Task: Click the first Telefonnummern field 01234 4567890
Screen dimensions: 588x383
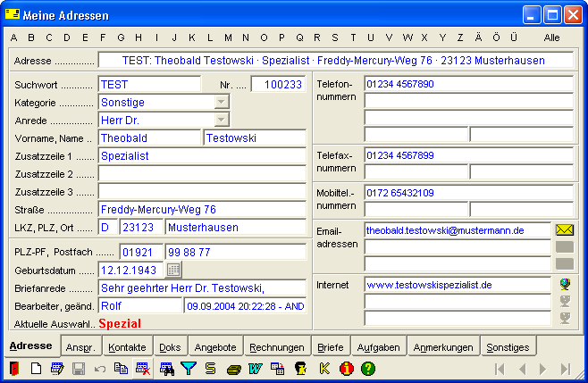Action: pyautogui.click(x=469, y=84)
